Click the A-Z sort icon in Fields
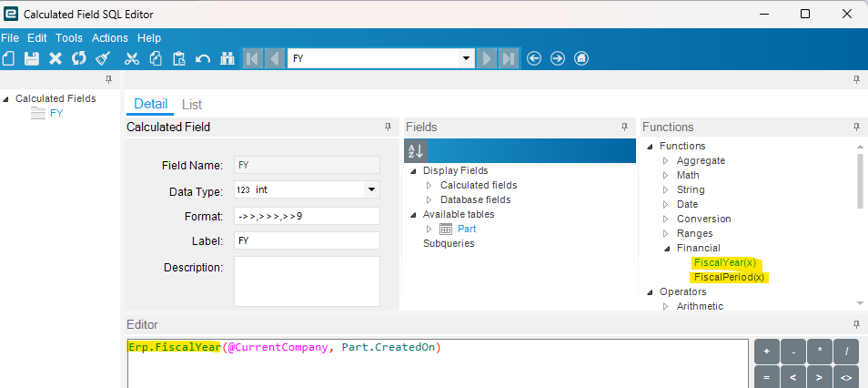 [x=416, y=151]
